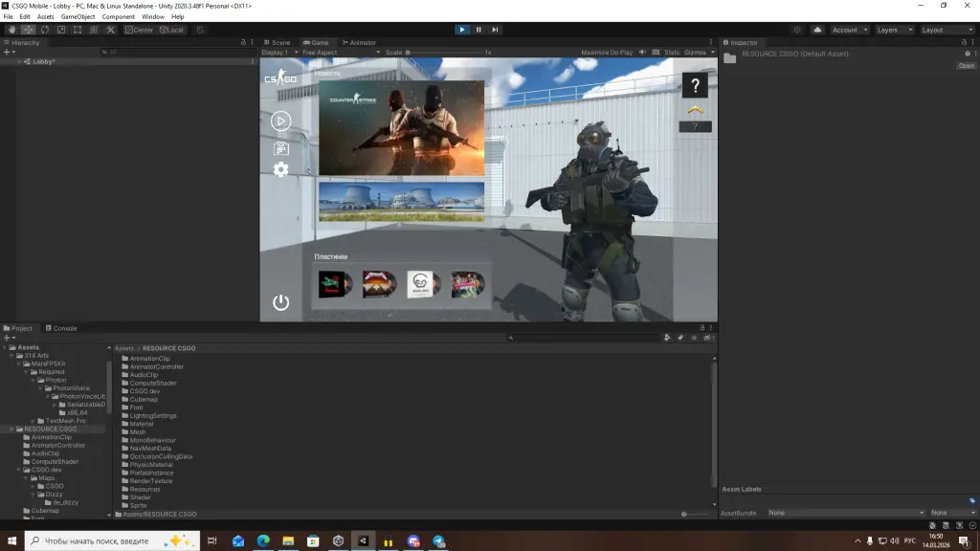This screenshot has height=551, width=980.
Task: Open the Free Aspect dropdown
Action: (321, 52)
